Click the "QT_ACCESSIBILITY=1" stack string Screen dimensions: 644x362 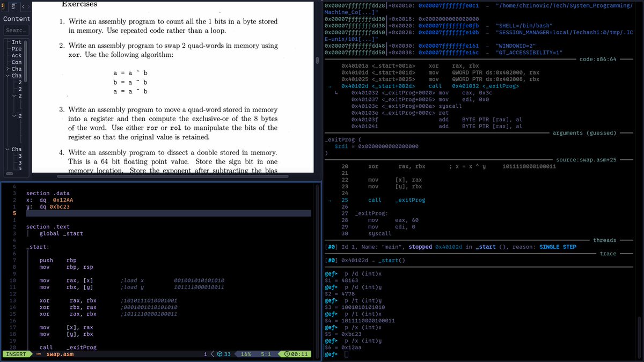529,53
